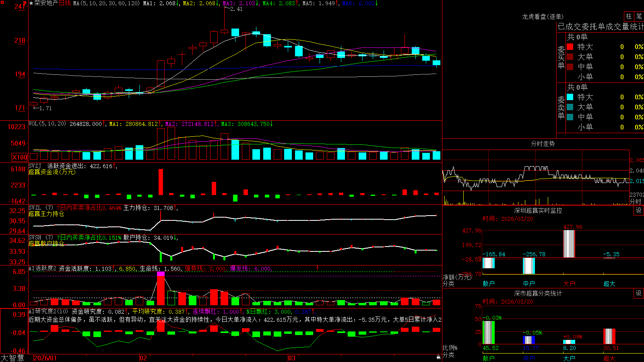Click the teal 中单 swatch under 委卖单
This screenshot has height=362, width=644.
pos(570,117)
